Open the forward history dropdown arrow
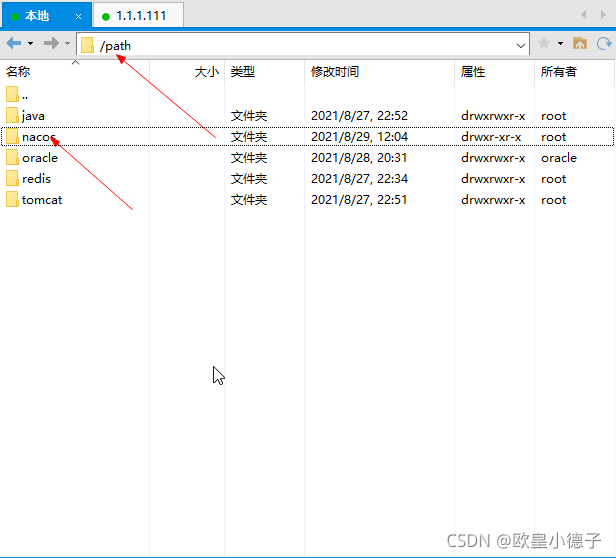This screenshot has height=558, width=616. click(68, 43)
